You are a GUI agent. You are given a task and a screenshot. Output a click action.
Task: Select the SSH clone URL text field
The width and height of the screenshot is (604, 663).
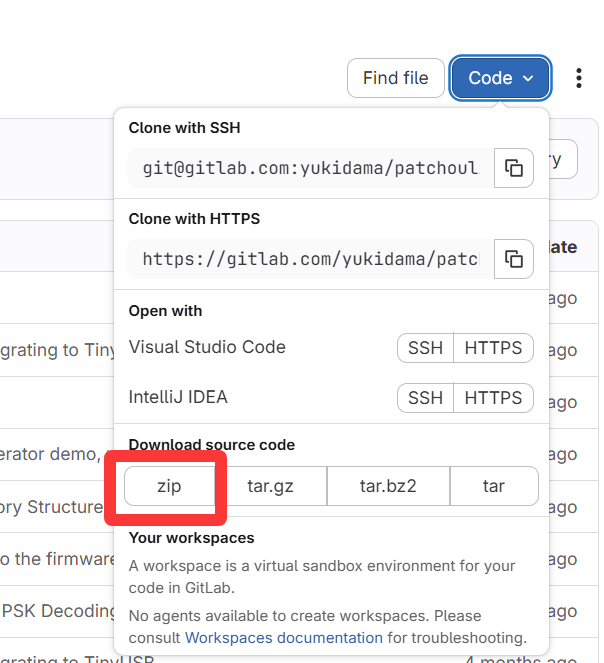coord(310,168)
